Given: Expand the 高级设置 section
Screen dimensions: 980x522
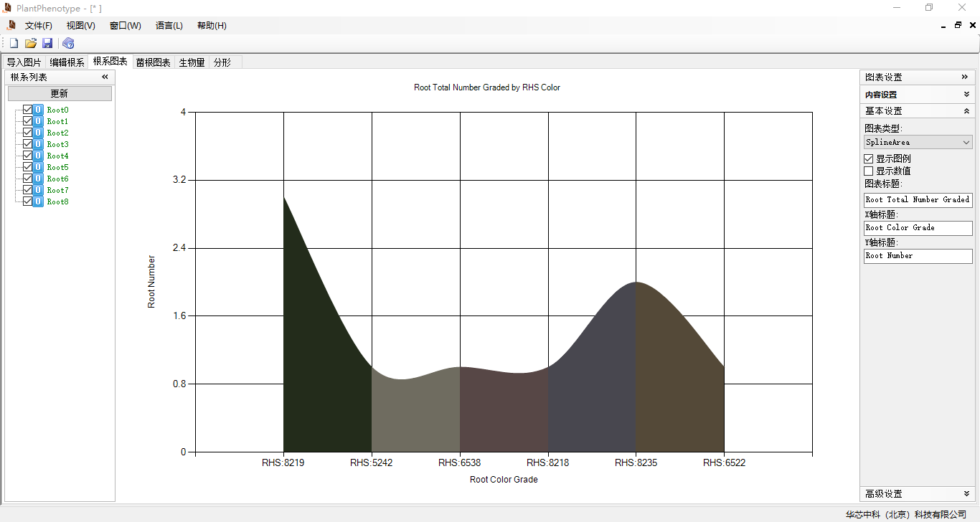Looking at the screenshot, I should 966,494.
